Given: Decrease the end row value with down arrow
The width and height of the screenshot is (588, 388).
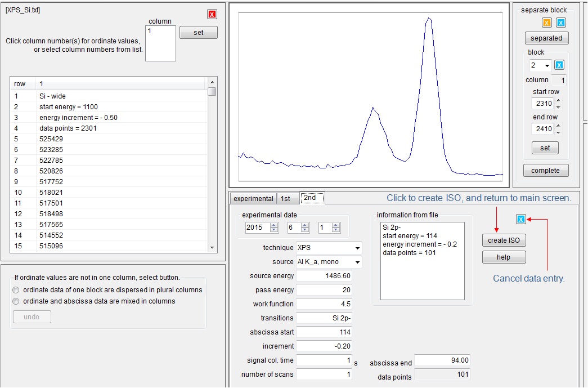Looking at the screenshot, I should [558, 132].
